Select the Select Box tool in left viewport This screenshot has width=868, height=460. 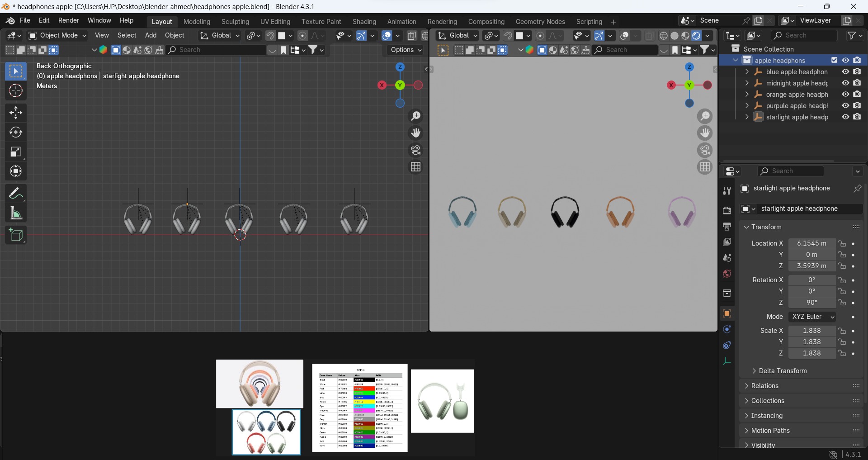pyautogui.click(x=16, y=71)
